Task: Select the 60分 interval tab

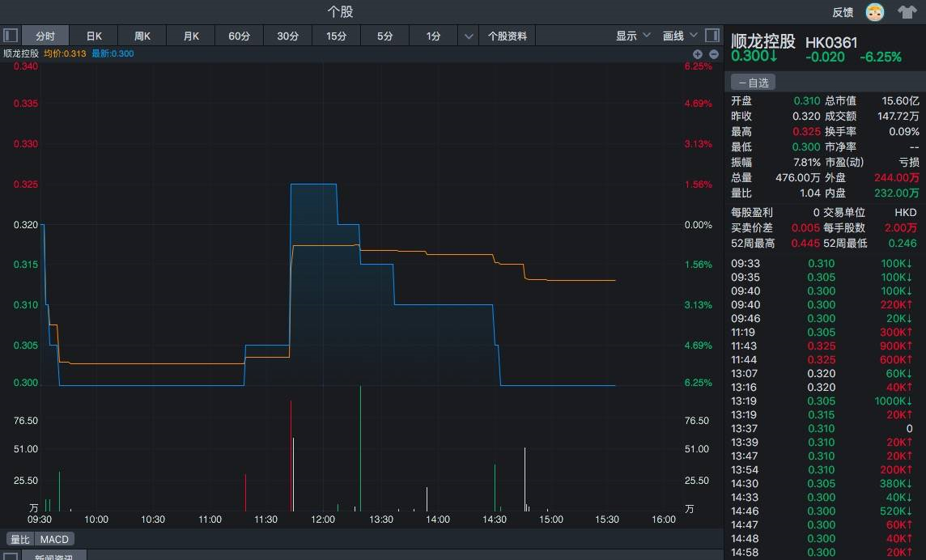Action: point(240,36)
